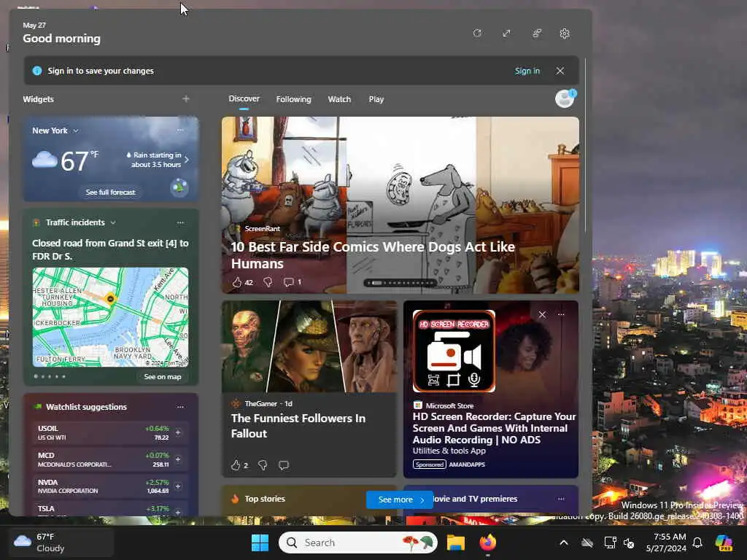Dislike the Far Side Comics article
747x560 pixels.
[x=268, y=282]
